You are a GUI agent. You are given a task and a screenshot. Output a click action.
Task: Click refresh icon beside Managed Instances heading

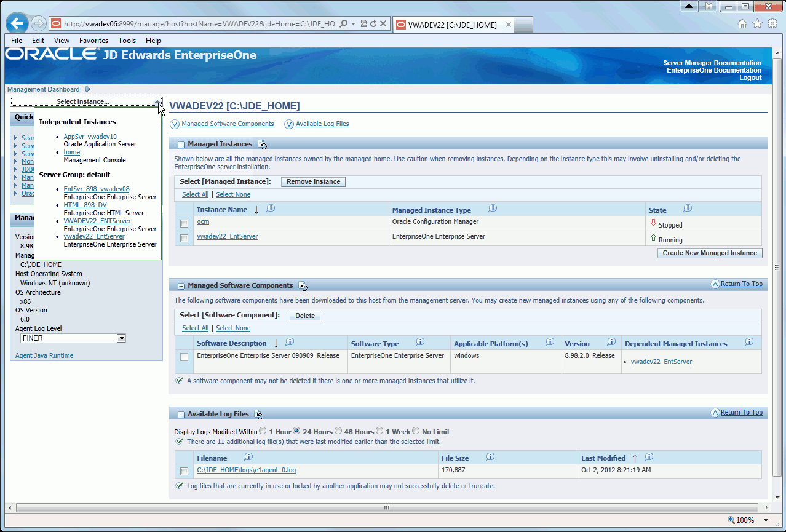click(263, 145)
